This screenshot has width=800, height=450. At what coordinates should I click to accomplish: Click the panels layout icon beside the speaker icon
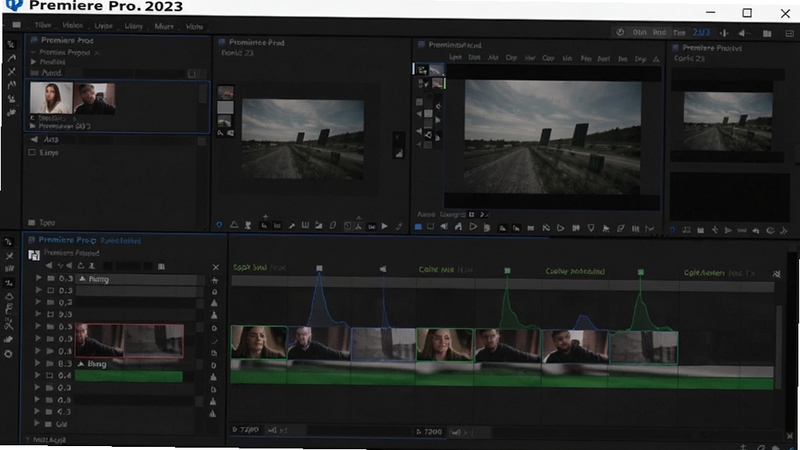pos(767,33)
